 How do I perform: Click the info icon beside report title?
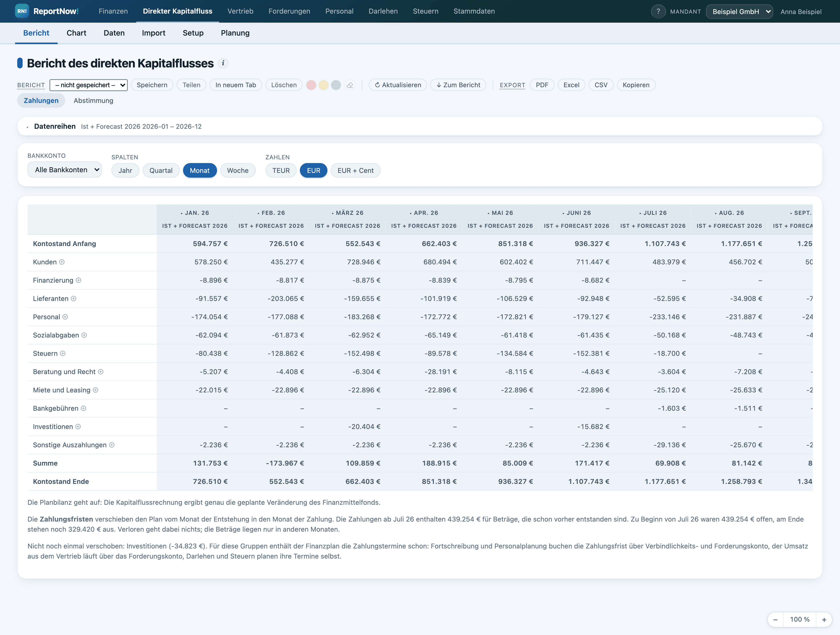(223, 63)
